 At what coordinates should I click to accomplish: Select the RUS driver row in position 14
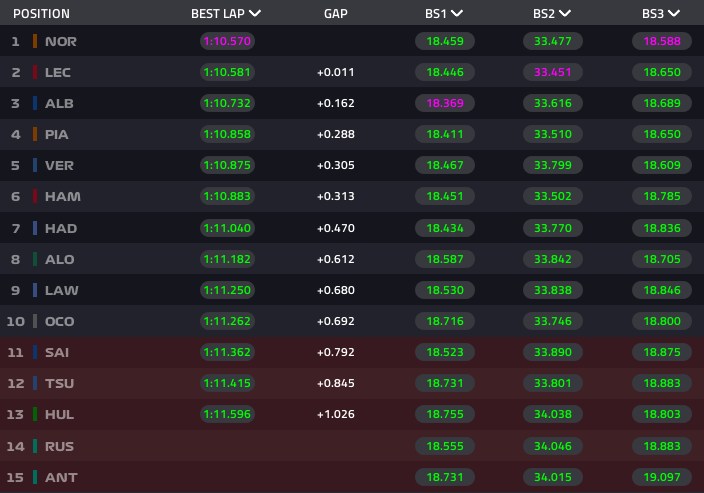(x=352, y=446)
